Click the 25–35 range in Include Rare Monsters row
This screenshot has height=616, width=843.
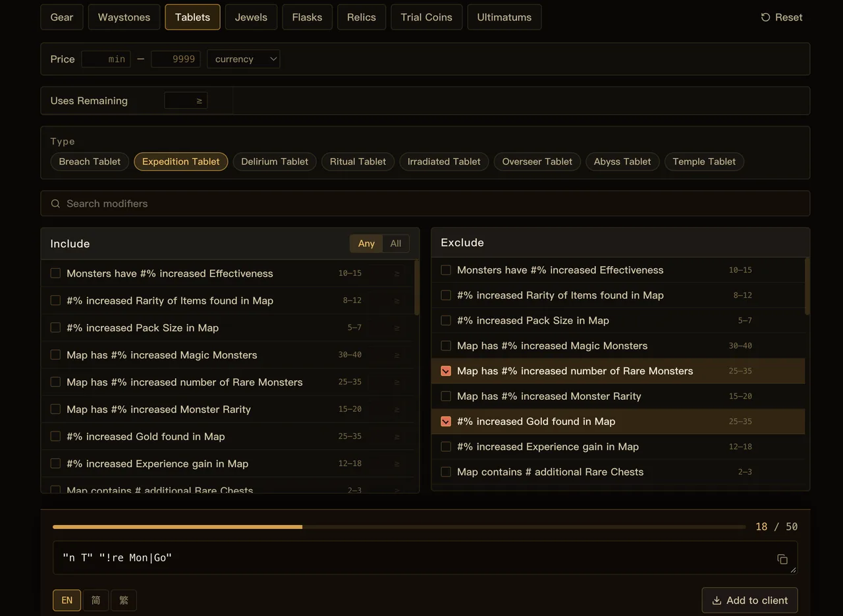350,382
